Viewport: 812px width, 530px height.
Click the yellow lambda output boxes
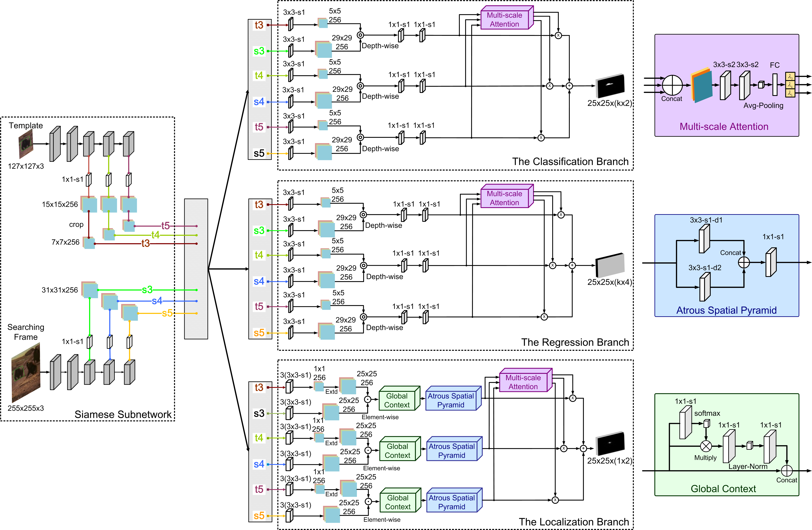(790, 85)
